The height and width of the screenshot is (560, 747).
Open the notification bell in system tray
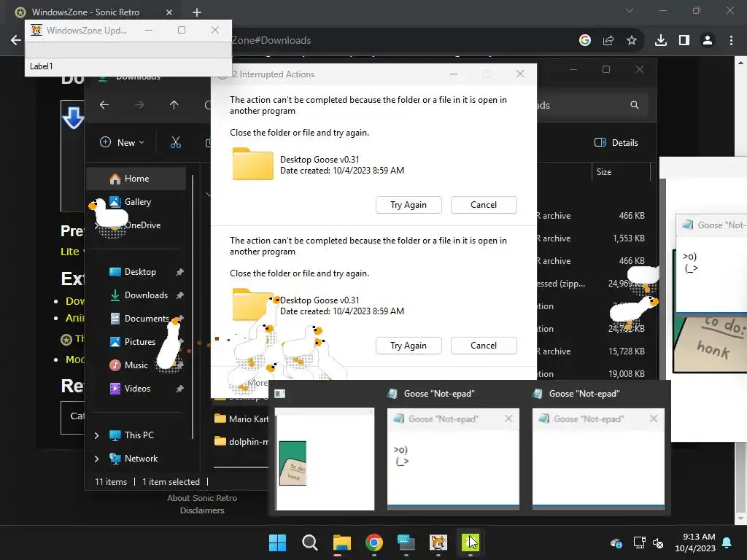(727, 542)
